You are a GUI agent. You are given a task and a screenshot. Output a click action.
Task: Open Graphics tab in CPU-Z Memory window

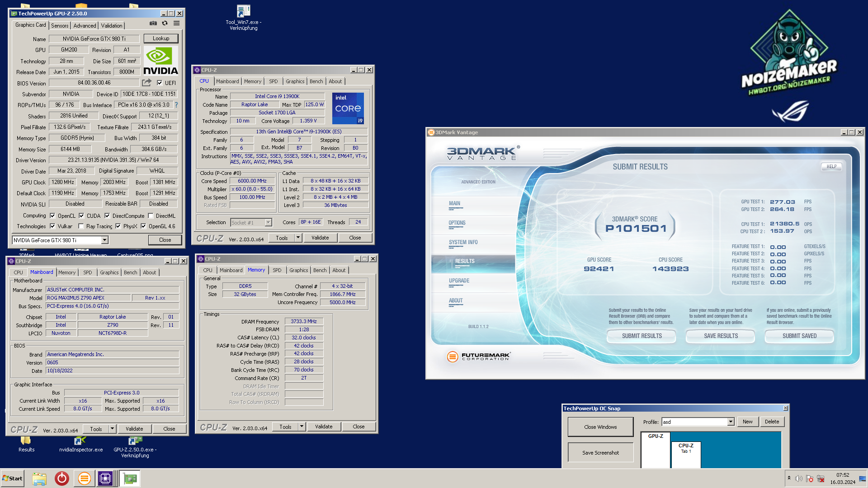[x=298, y=270]
